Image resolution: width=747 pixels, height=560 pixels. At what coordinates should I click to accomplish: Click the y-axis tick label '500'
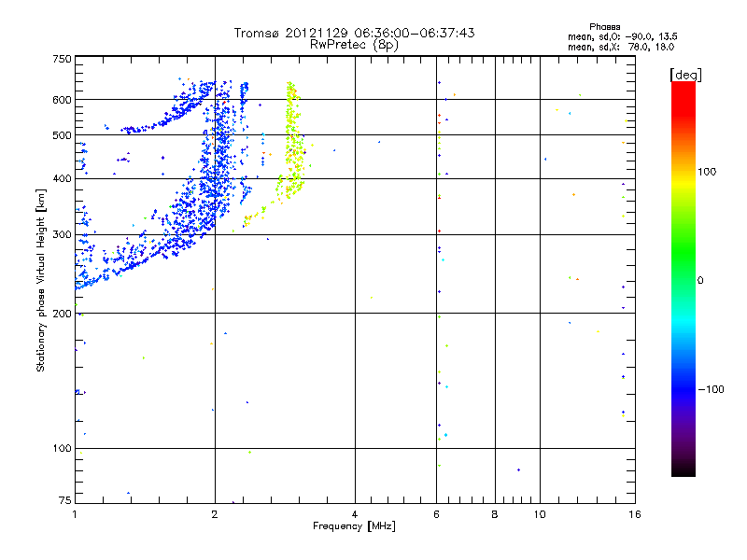pos(62,135)
